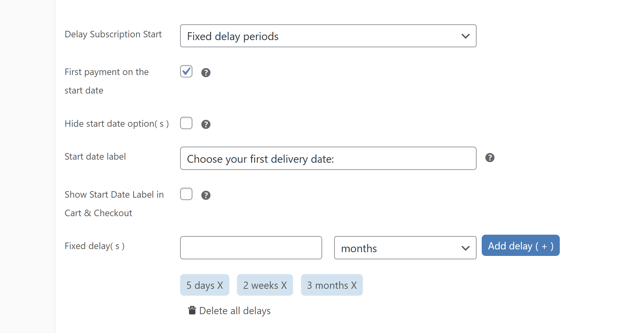Screen dimensions: 644x333
Task: Click help icon next to Hide start date option
Action: [x=206, y=124]
